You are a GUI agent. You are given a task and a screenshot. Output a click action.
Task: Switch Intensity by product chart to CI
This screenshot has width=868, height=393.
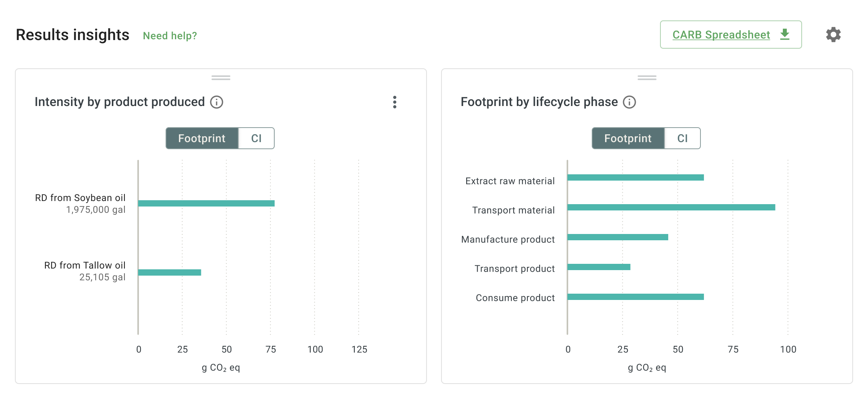[x=256, y=138]
